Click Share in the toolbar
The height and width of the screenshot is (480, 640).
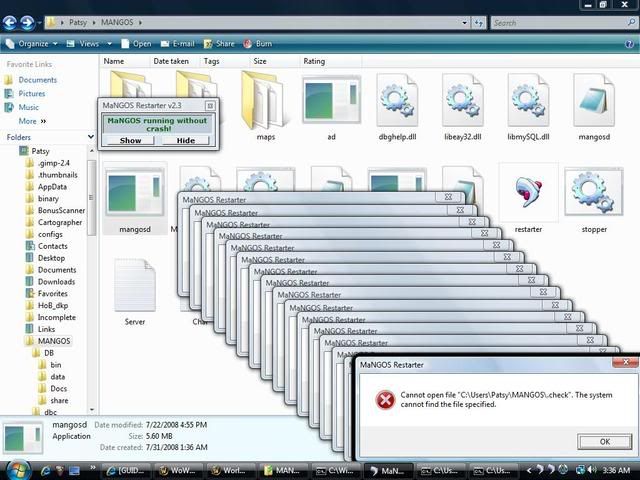[x=219, y=44]
